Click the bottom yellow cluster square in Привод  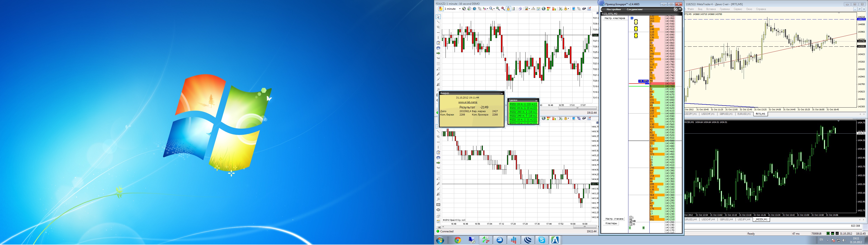[x=636, y=35]
